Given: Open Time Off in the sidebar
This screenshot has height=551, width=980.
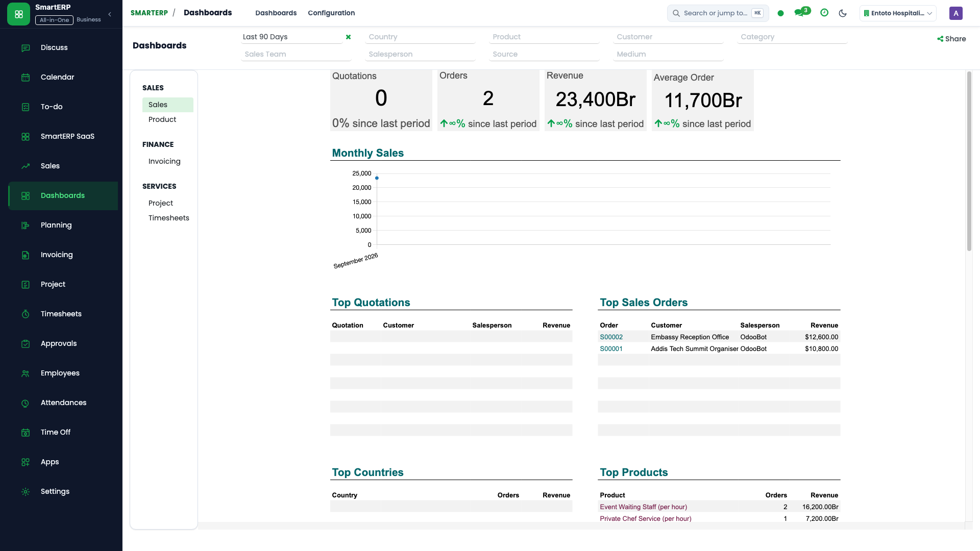Looking at the screenshot, I should click(x=63, y=432).
